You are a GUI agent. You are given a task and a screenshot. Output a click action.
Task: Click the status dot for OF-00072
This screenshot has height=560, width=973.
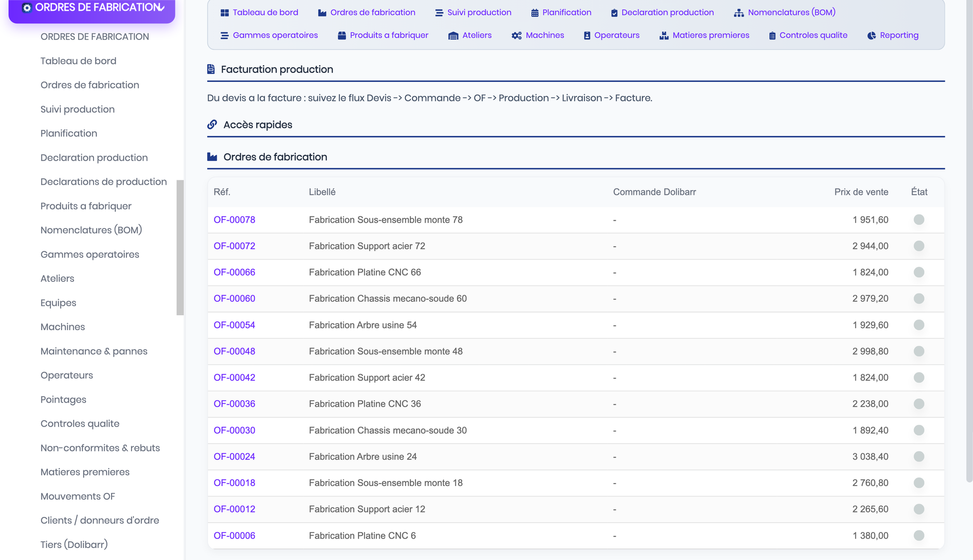[x=918, y=246]
